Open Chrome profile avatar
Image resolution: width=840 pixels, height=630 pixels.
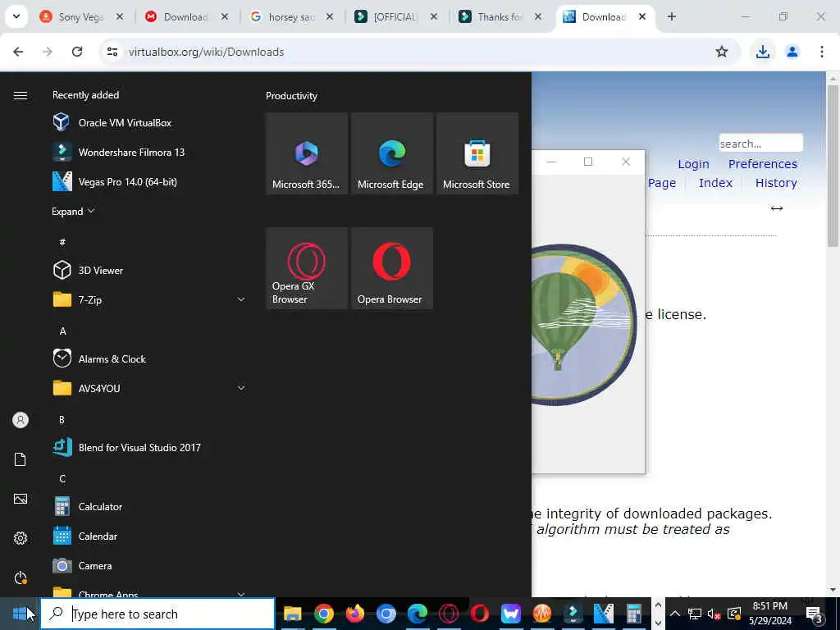792,52
